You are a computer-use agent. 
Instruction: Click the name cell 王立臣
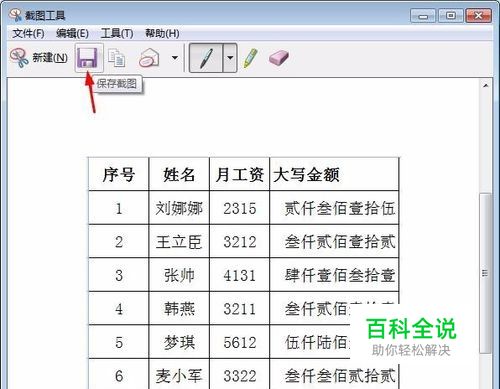(x=179, y=242)
